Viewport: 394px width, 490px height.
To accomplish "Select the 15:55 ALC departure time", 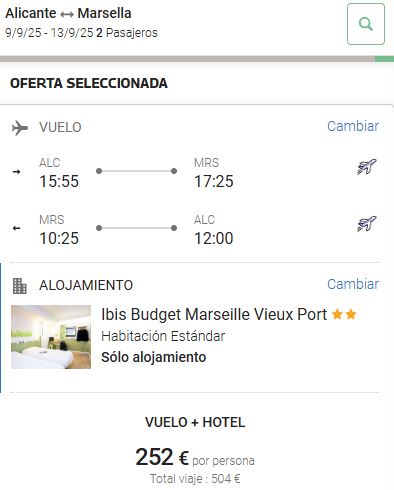I will pyautogui.click(x=59, y=181).
